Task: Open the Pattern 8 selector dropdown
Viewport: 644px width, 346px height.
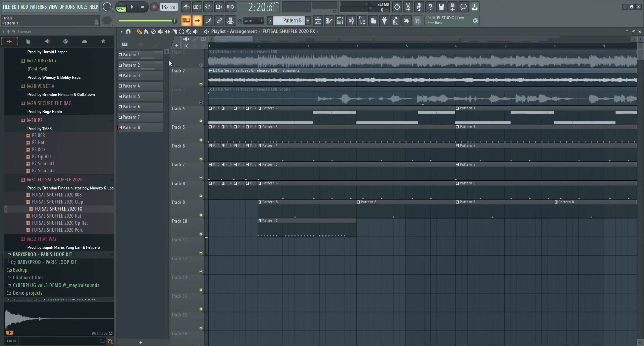Action: (289, 21)
